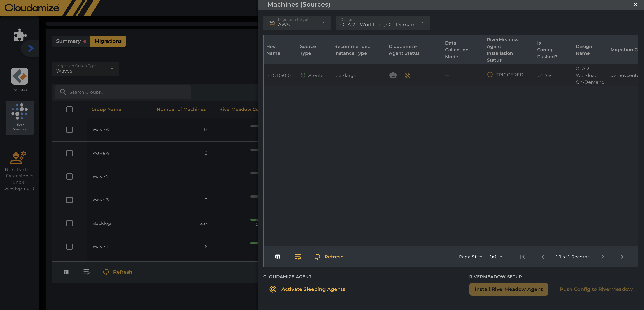644x310 pixels.
Task: Click Install RiverMeadow Agent button
Action: click(508, 289)
